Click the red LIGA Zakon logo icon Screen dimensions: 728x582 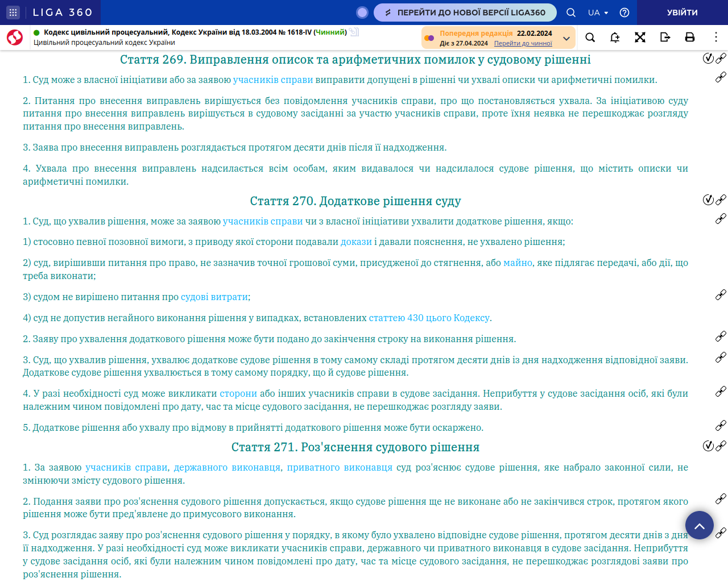15,38
